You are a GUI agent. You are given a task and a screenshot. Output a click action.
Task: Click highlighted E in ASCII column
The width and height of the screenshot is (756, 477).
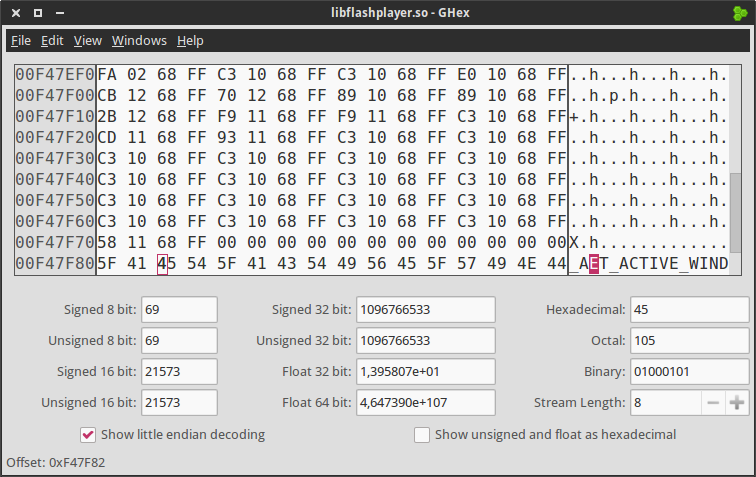click(x=594, y=264)
